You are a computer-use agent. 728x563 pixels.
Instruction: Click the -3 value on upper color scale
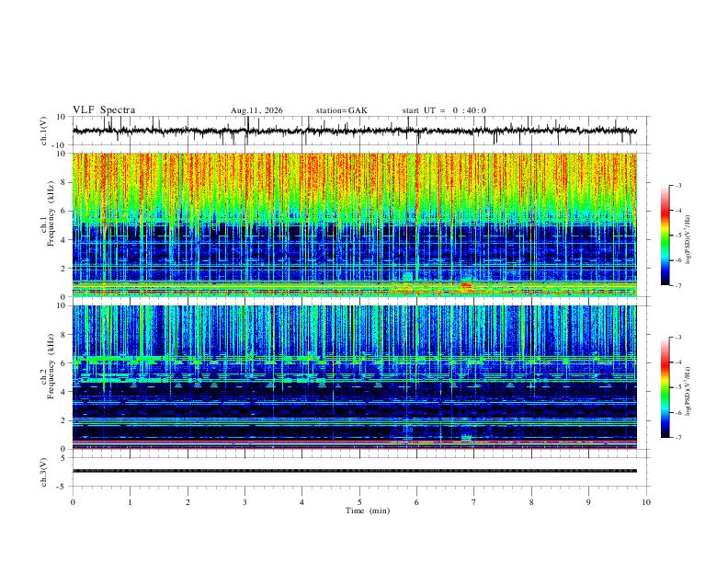click(678, 185)
